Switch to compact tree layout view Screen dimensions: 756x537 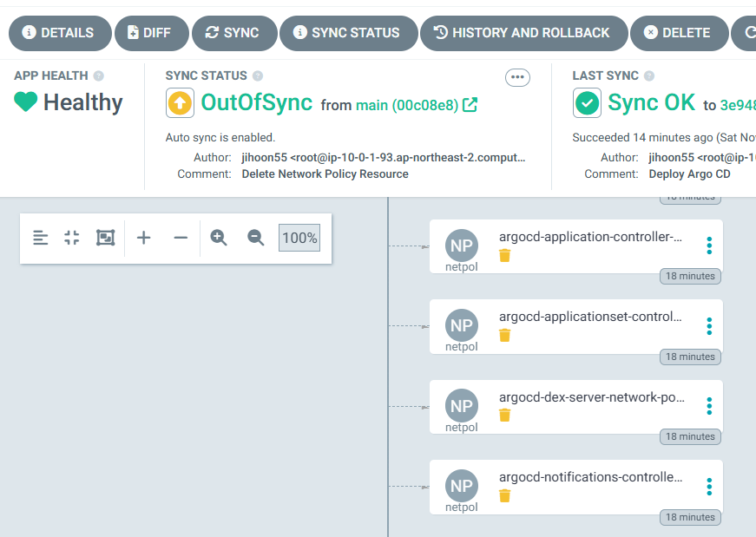[41, 238]
